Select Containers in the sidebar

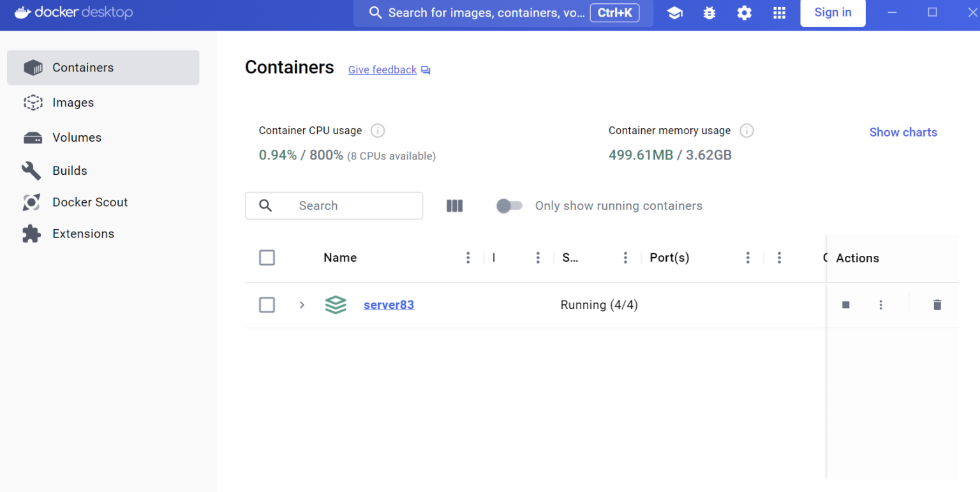click(83, 67)
